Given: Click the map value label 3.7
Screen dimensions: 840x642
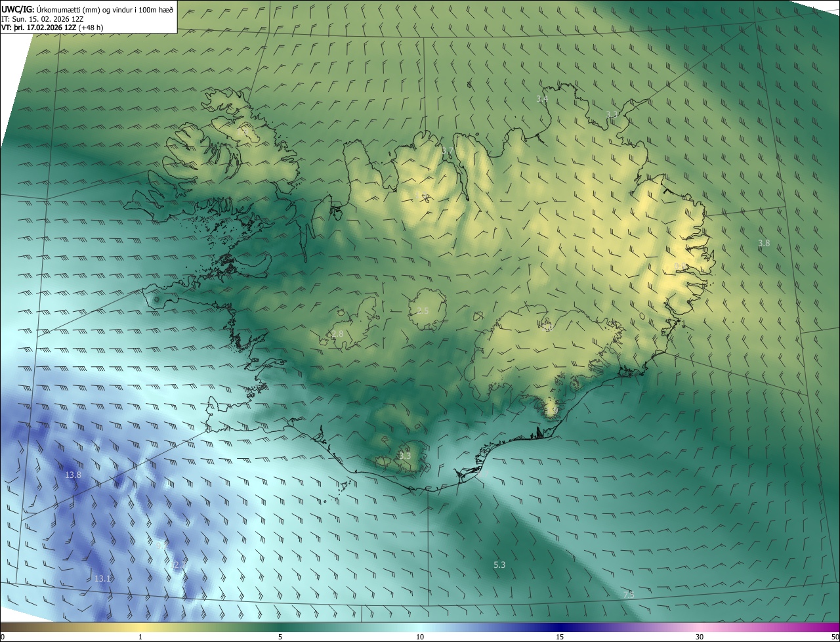Looking at the screenshot, I should tap(447, 151).
